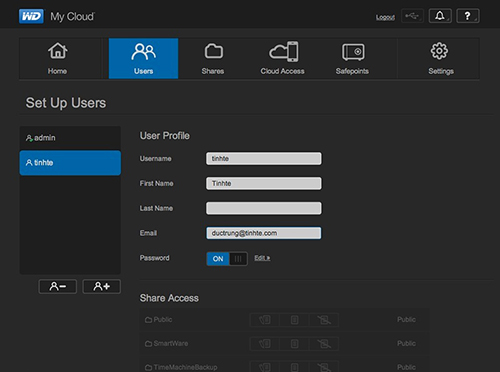The image size is (500, 372).
Task: Go to the Home tab
Action: click(x=57, y=58)
